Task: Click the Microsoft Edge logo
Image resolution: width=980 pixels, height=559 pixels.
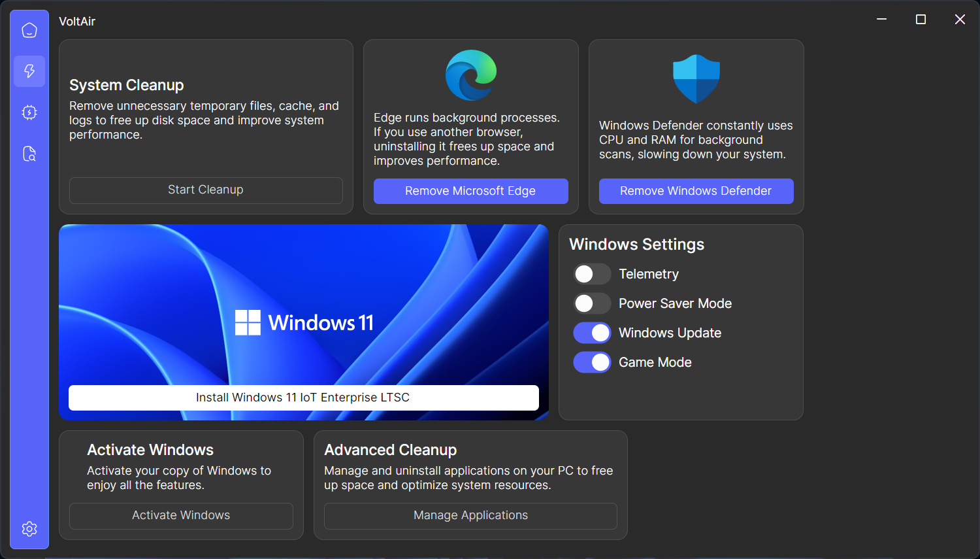Action: (x=471, y=75)
